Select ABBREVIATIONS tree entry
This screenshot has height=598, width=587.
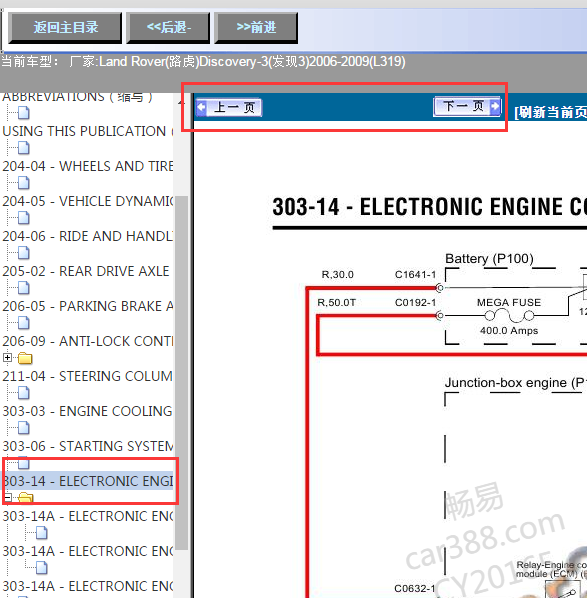(x=77, y=97)
